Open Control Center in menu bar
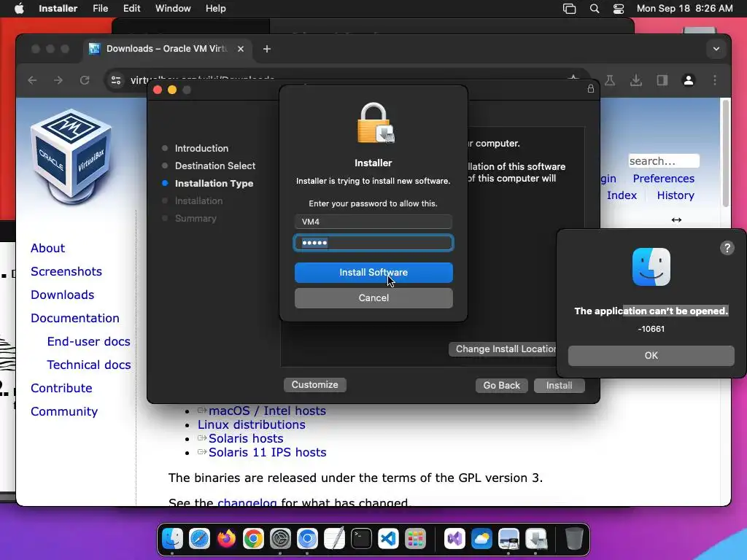The height and width of the screenshot is (560, 747). point(619,9)
